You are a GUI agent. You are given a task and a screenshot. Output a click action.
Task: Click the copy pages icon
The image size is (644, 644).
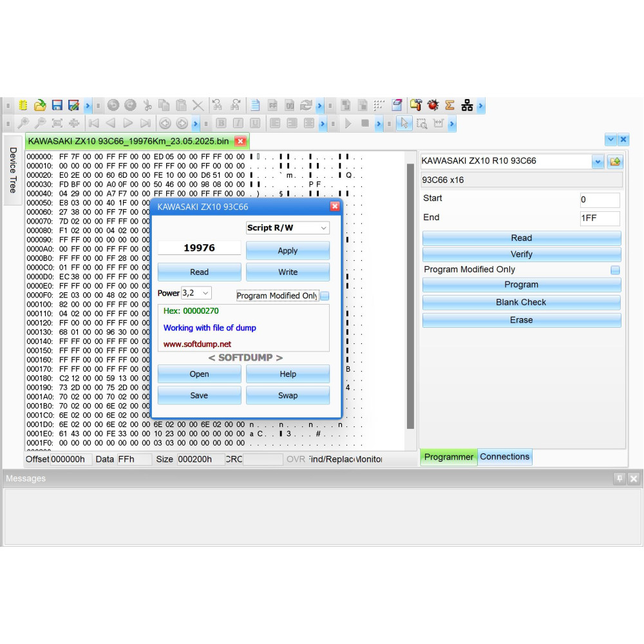coord(164,106)
